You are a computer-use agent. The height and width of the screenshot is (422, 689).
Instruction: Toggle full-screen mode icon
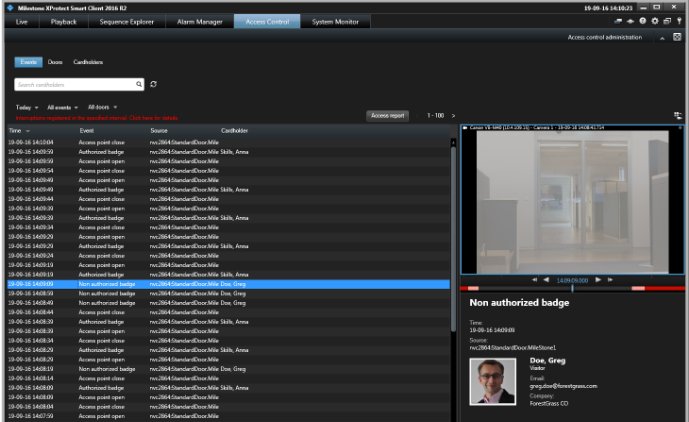point(677,37)
